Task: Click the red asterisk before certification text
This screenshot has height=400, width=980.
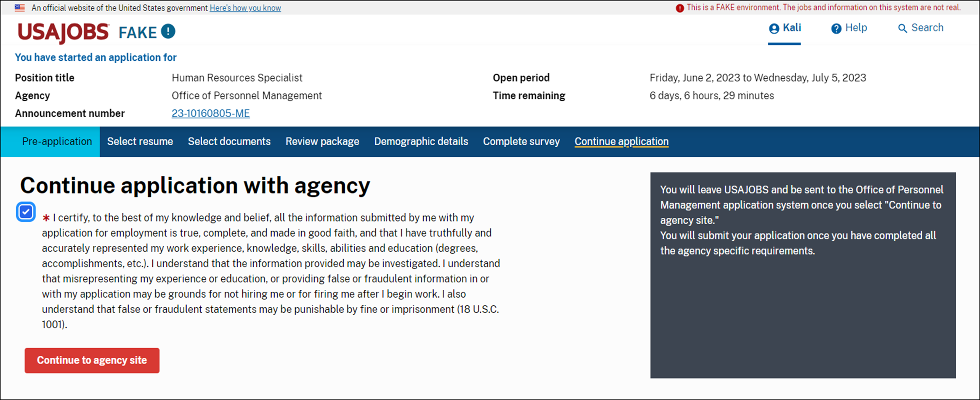Action: 46,218
